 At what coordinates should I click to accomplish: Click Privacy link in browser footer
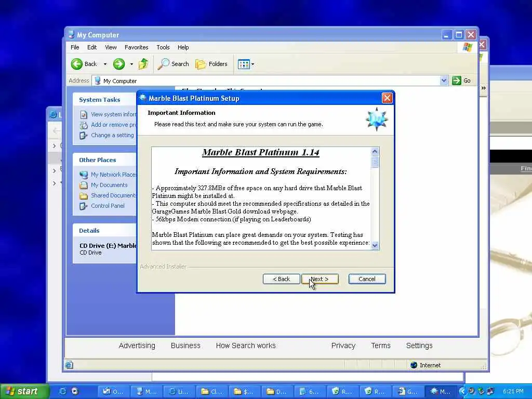pos(343,345)
